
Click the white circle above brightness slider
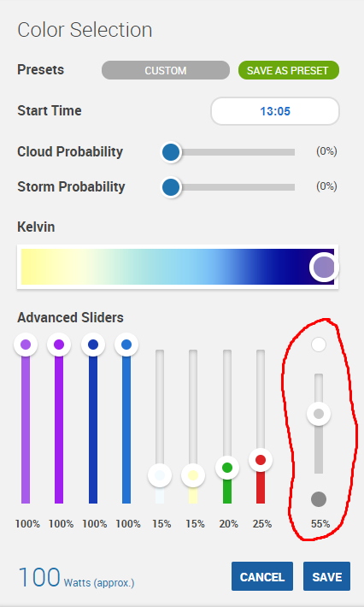(319, 345)
